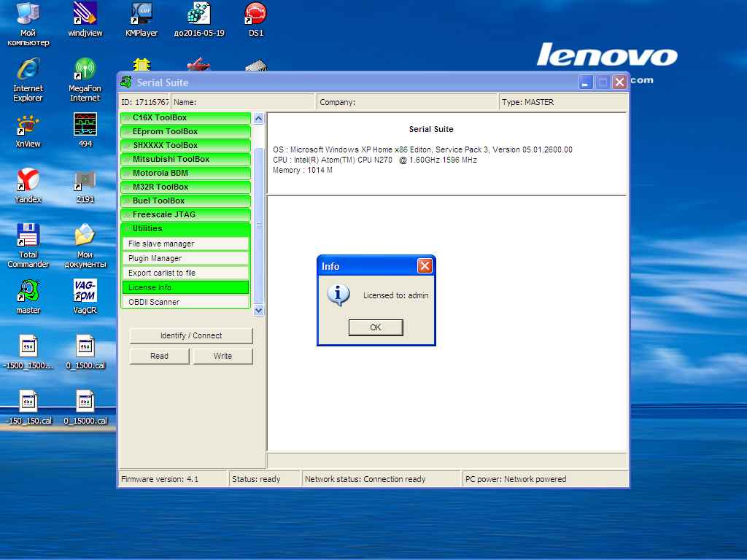Screen dimensions: 747x560
Task: Click the "Type: MASTER" header text
Action: [528, 102]
